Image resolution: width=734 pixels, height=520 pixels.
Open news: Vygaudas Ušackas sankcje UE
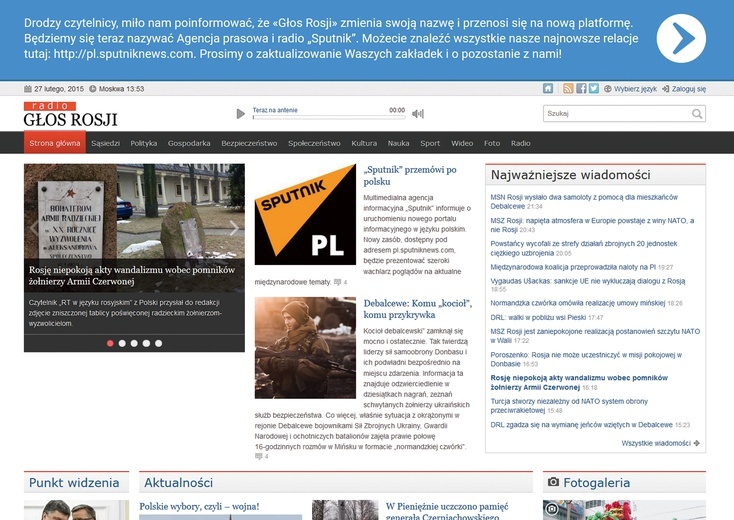pyautogui.click(x=587, y=281)
